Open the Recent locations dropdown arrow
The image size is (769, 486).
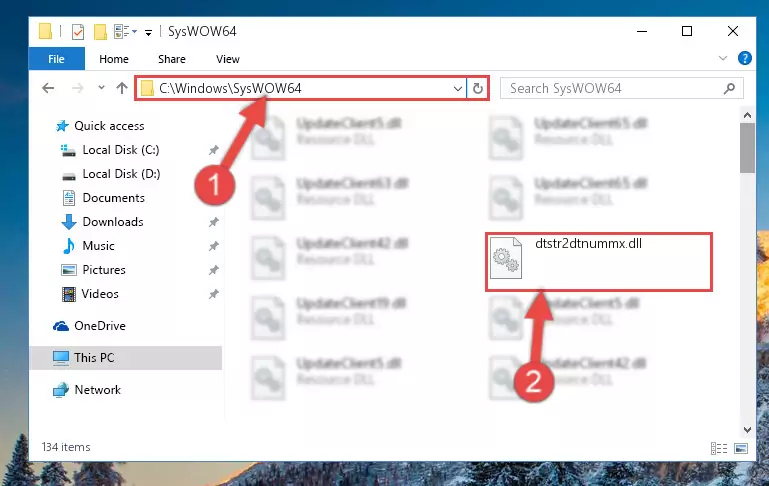102,88
